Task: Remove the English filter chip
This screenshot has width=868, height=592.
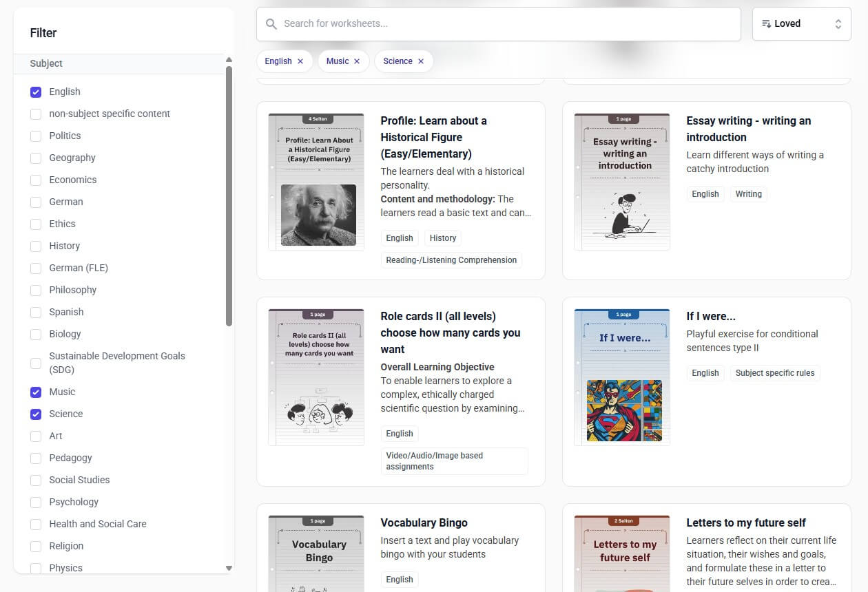Action: pyautogui.click(x=300, y=61)
